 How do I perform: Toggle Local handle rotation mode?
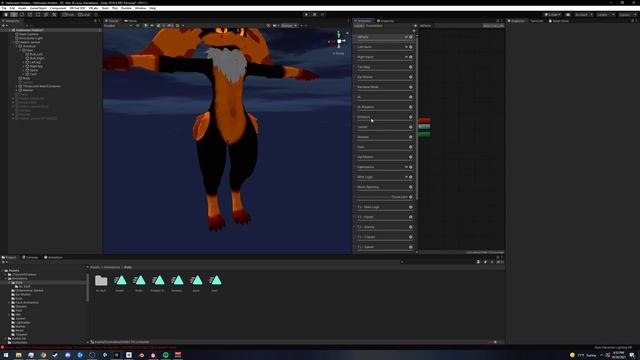(84, 15)
